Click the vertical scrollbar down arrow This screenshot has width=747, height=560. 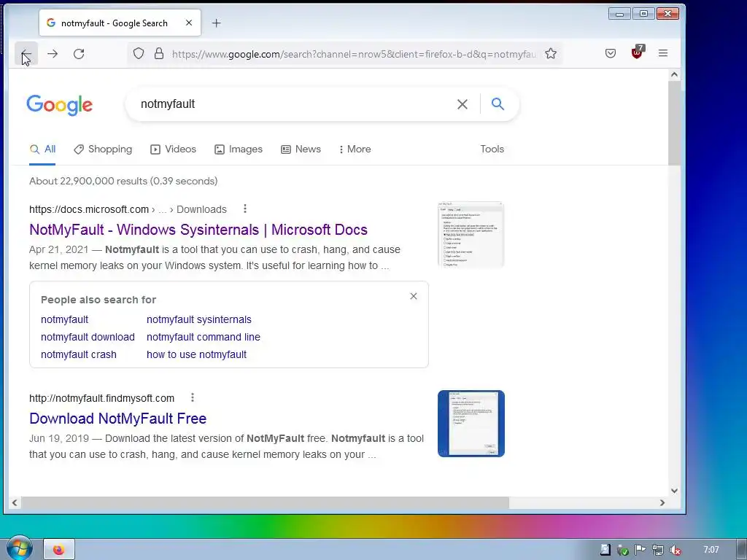tap(674, 491)
